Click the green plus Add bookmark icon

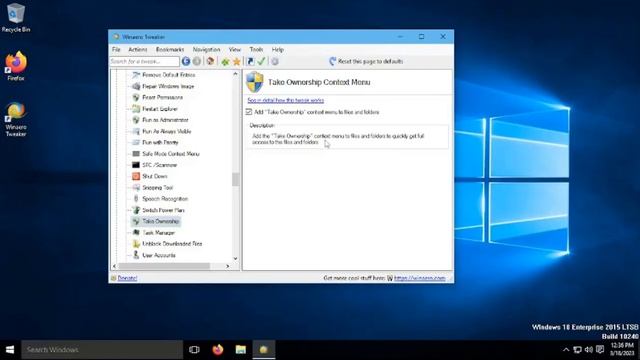click(225, 62)
